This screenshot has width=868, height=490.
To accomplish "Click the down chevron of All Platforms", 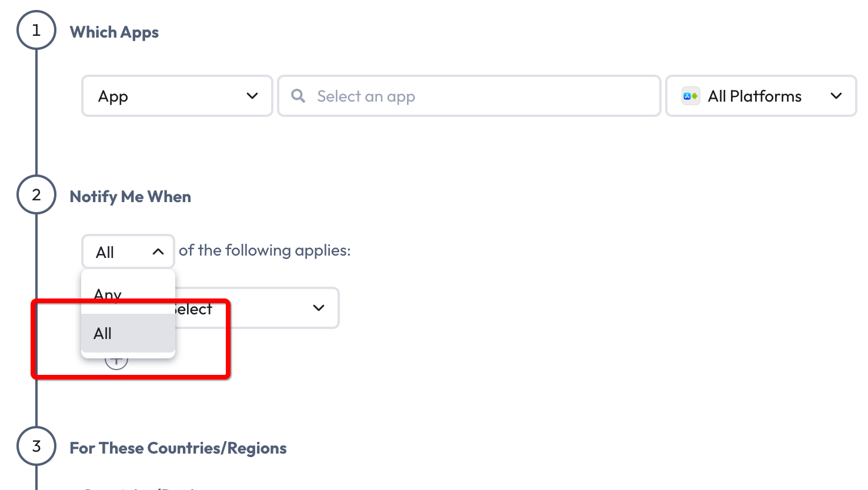I will 836,96.
